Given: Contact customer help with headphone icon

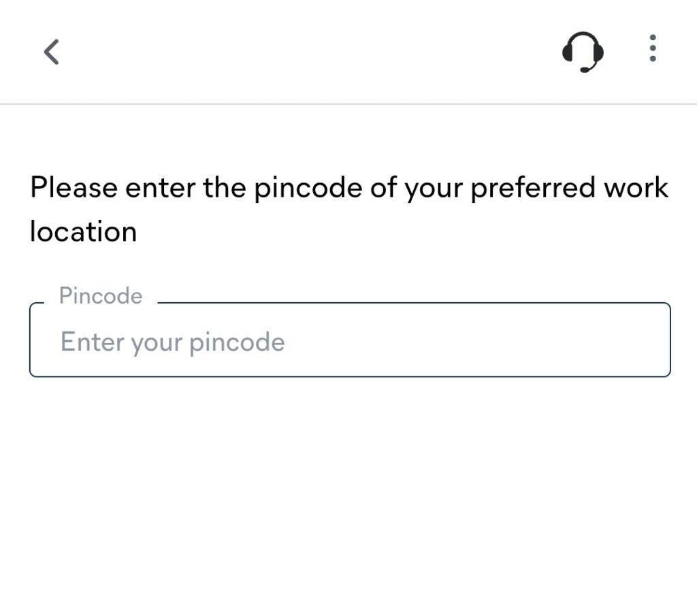Looking at the screenshot, I should [x=583, y=51].
